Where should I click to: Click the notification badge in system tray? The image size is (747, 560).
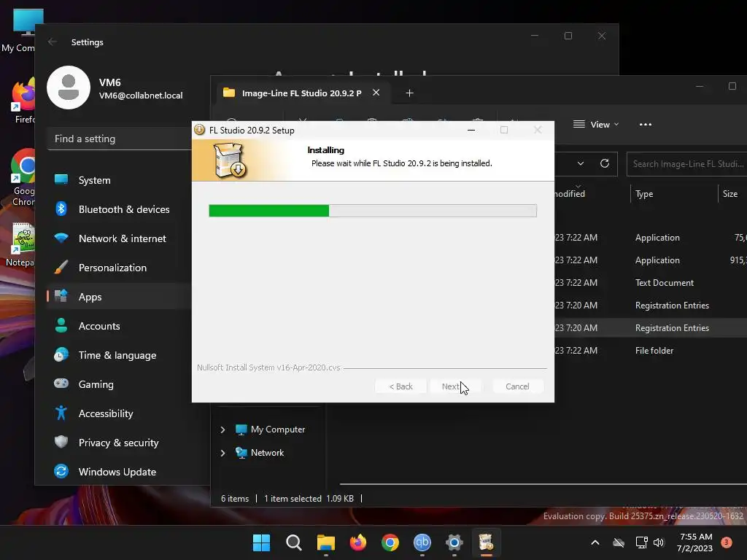(x=727, y=542)
